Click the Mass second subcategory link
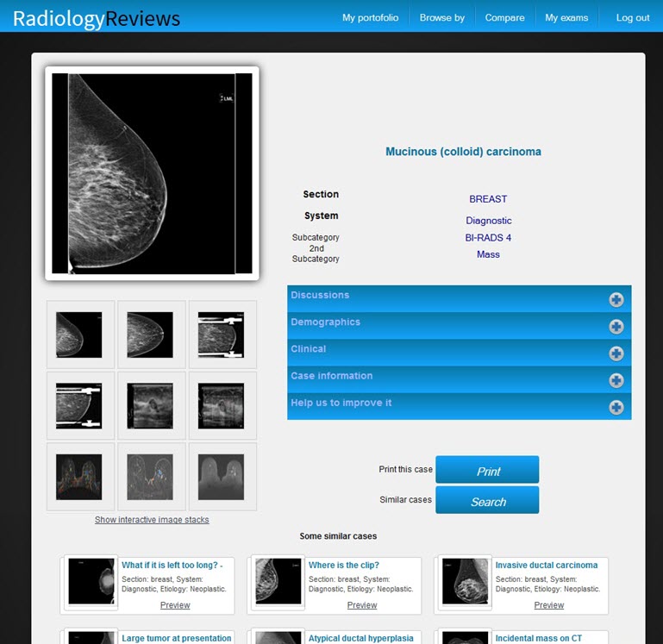Screen dimensions: 663x644 (x=488, y=254)
